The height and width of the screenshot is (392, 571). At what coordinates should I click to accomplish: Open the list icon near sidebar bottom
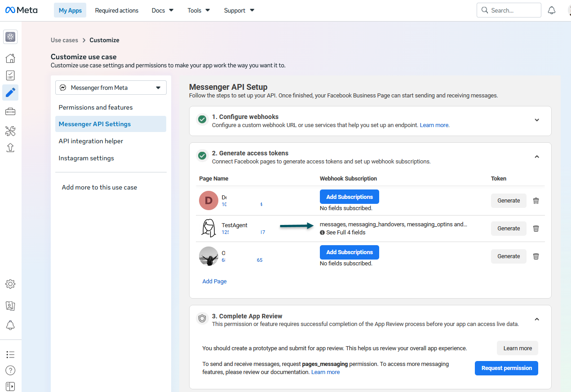[x=10, y=355]
